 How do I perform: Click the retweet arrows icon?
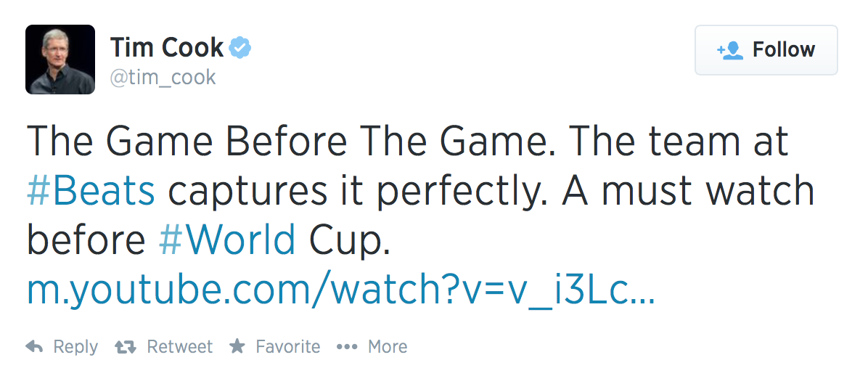pos(126,347)
